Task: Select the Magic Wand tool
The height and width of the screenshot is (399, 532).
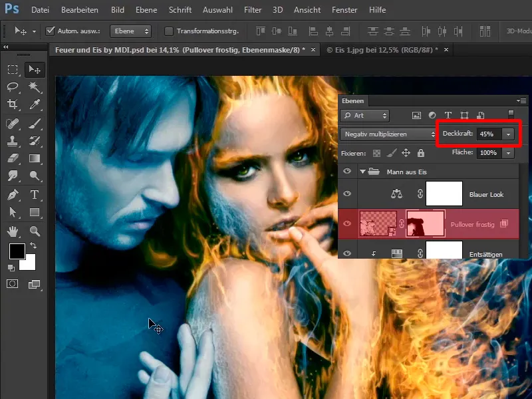Action: tap(35, 87)
